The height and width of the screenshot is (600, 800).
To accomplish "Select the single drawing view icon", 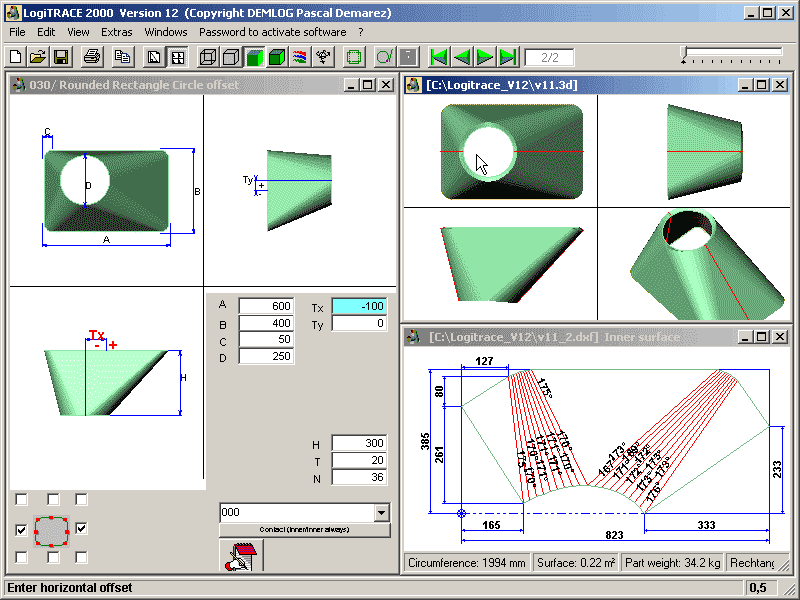I will pos(154,57).
